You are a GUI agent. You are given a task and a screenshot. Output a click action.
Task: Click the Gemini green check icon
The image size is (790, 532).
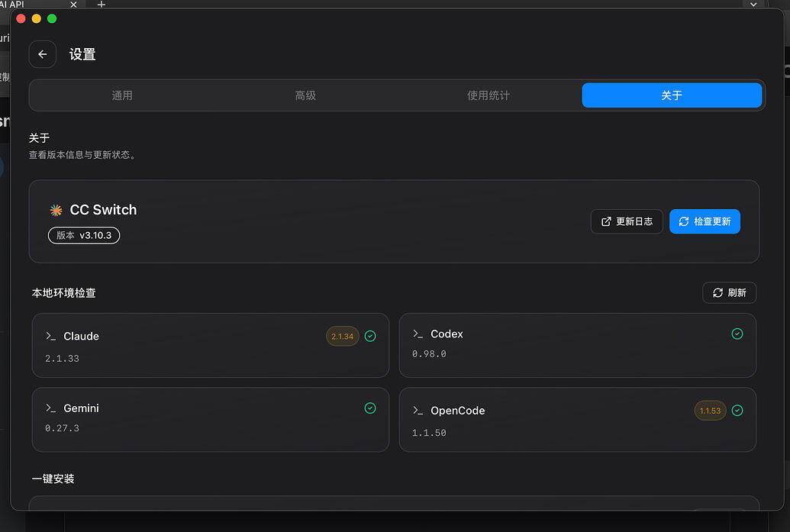tap(370, 408)
